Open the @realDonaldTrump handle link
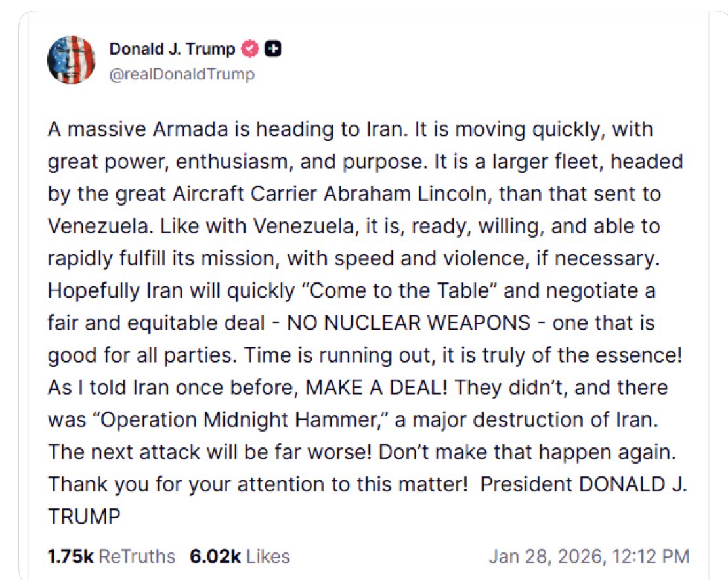Viewport: 728px width, 580px height. pyautogui.click(x=182, y=75)
